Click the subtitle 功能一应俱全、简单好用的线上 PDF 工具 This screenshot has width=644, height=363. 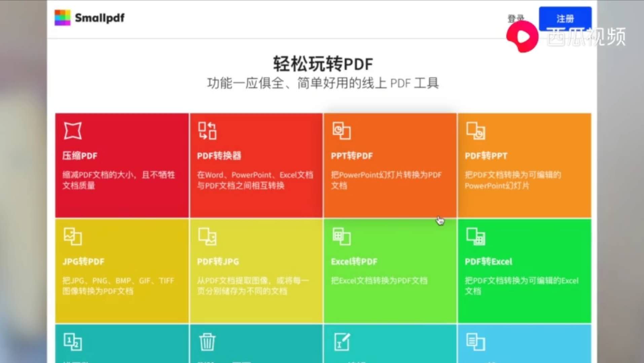pyautogui.click(x=323, y=83)
